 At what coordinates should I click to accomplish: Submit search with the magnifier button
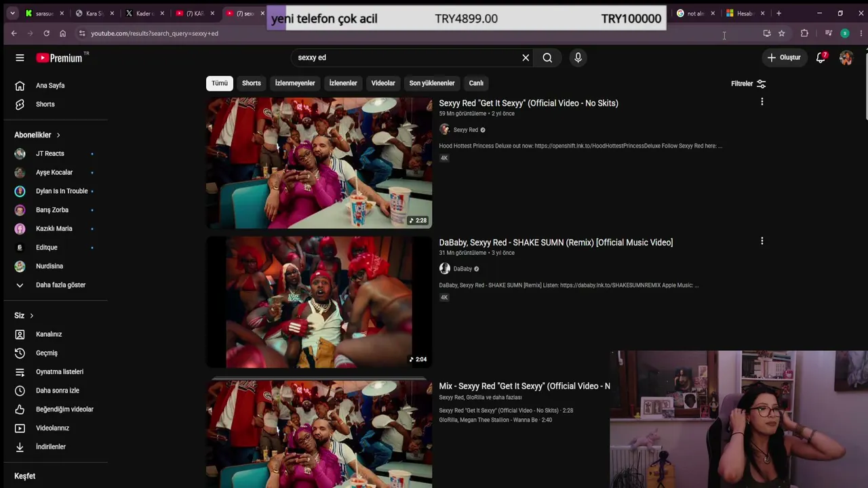click(547, 58)
